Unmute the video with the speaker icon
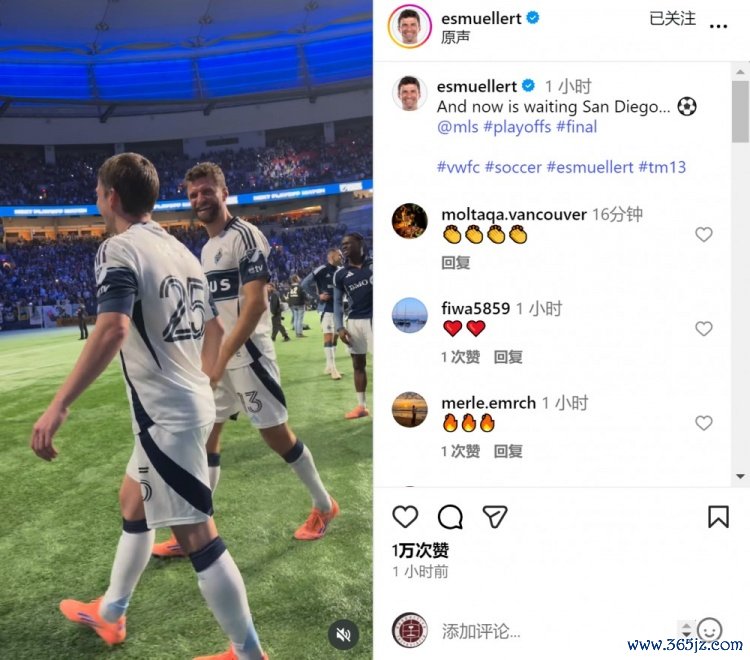Screen dimensions: 750x660 [x=343, y=635]
